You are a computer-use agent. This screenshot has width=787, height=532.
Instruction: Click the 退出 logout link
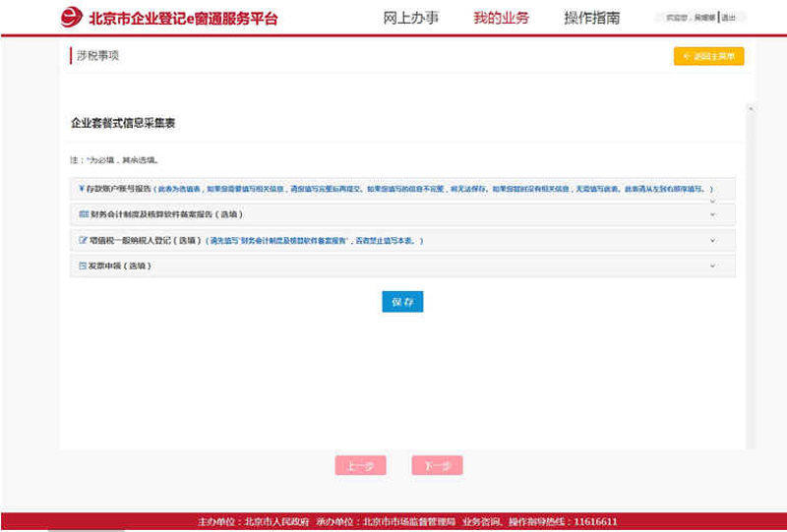tap(728, 18)
